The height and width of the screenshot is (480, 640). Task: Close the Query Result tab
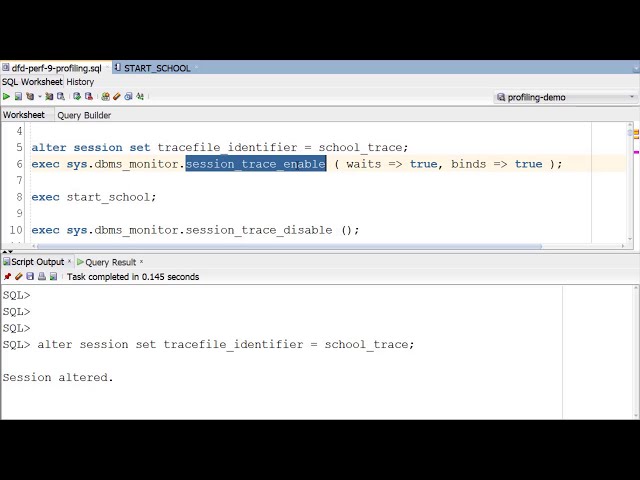coord(142,261)
